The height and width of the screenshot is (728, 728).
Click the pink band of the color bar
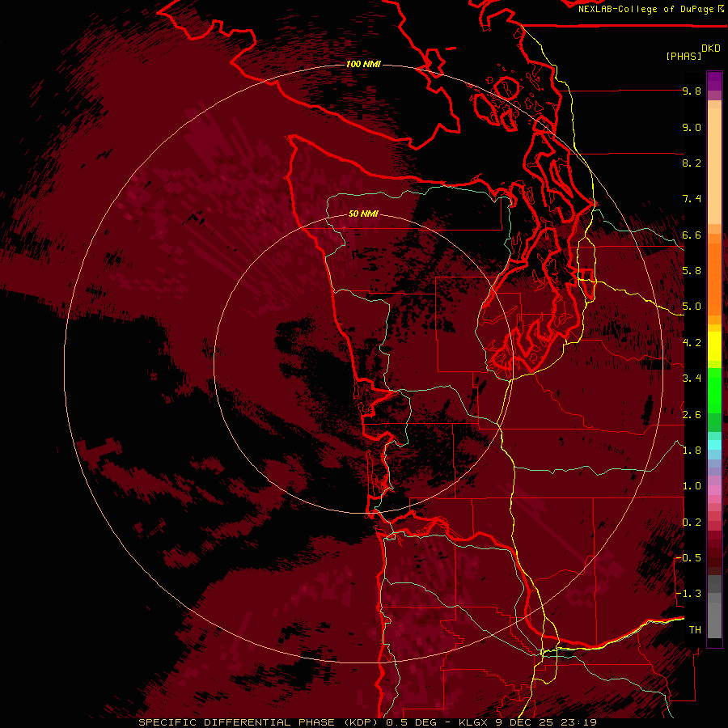[x=714, y=491]
